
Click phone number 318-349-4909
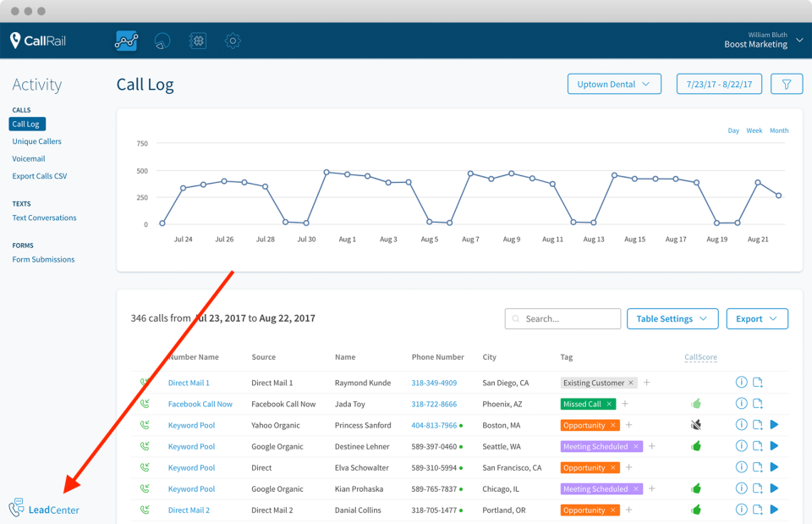click(434, 383)
